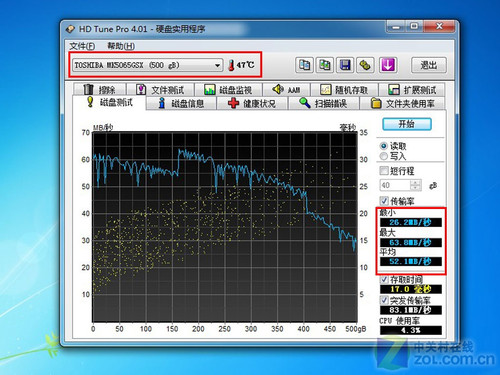Click the 随机存取 tab icon
Screen dimensions: 500x375
325,89
